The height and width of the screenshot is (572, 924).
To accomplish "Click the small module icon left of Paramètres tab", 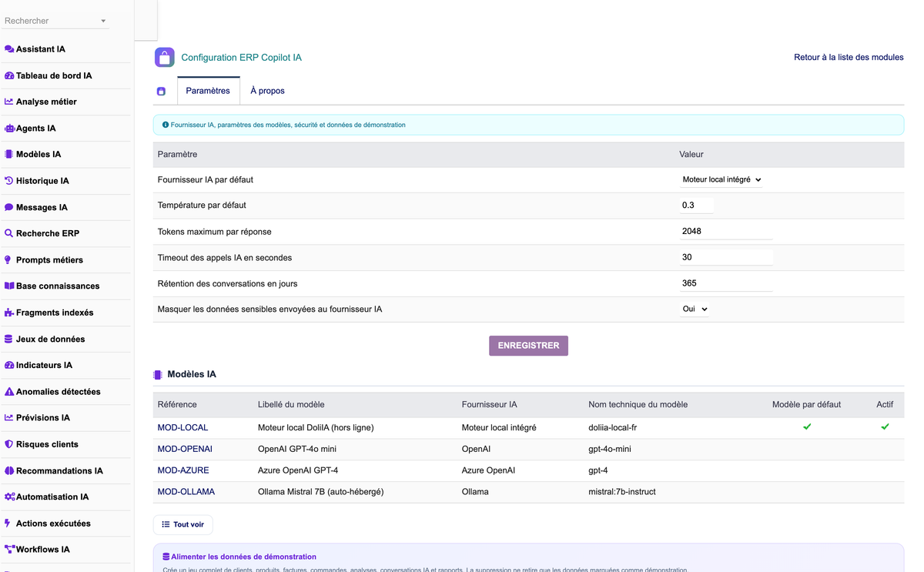I will [161, 92].
